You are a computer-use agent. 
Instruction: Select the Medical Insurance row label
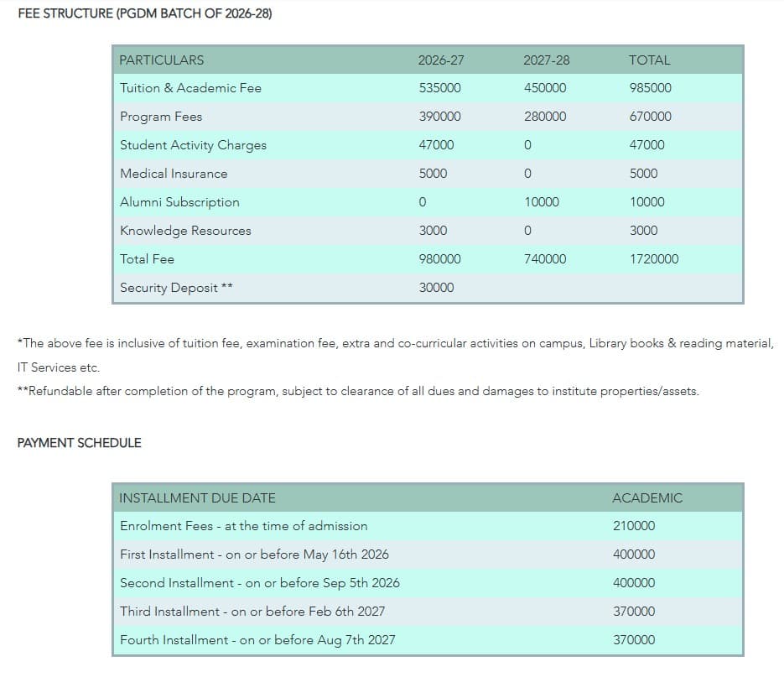174,174
